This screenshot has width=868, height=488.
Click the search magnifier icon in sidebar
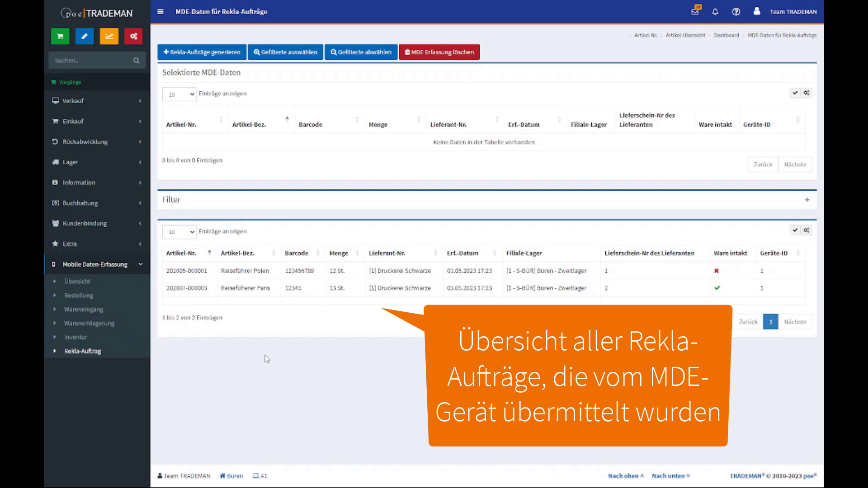click(136, 61)
